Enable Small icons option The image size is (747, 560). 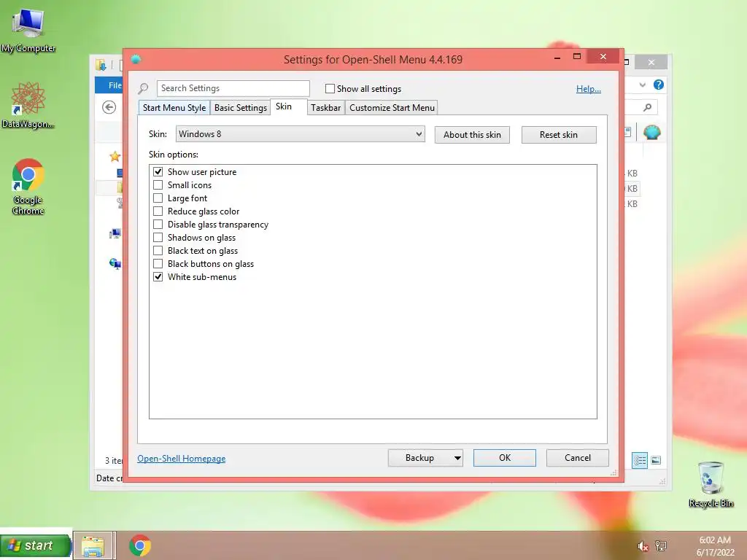pos(158,184)
